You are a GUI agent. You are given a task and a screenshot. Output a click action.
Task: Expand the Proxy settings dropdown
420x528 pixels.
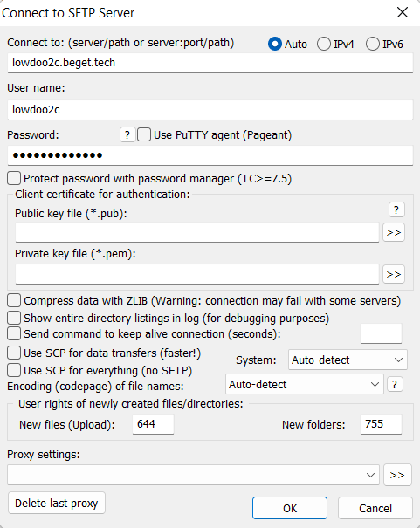[x=193, y=475]
